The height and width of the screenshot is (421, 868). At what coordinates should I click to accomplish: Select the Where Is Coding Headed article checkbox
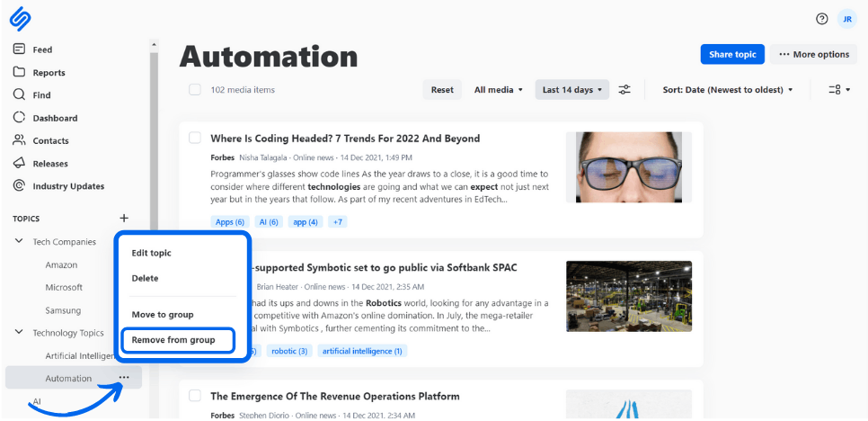[195, 138]
